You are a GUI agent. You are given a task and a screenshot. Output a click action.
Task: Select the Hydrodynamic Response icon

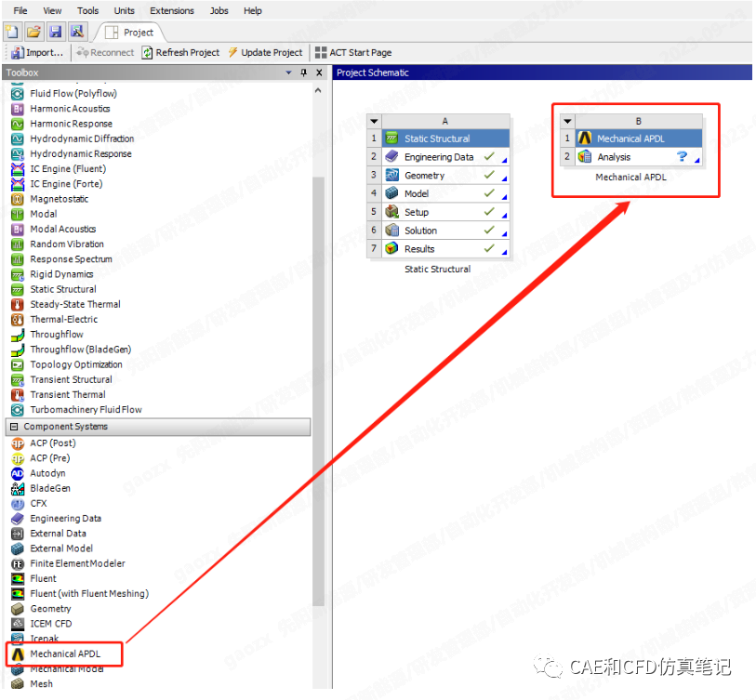coord(18,153)
